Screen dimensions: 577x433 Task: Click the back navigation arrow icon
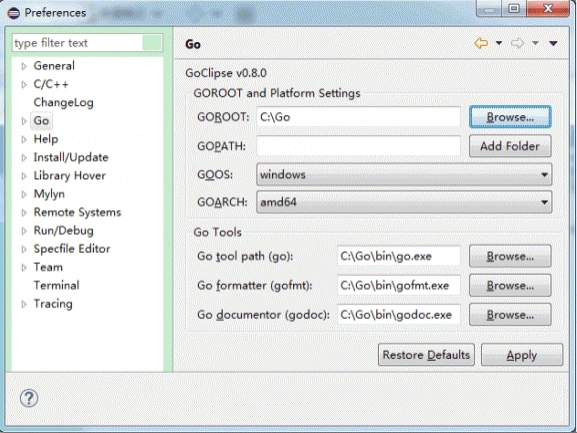tap(481, 43)
